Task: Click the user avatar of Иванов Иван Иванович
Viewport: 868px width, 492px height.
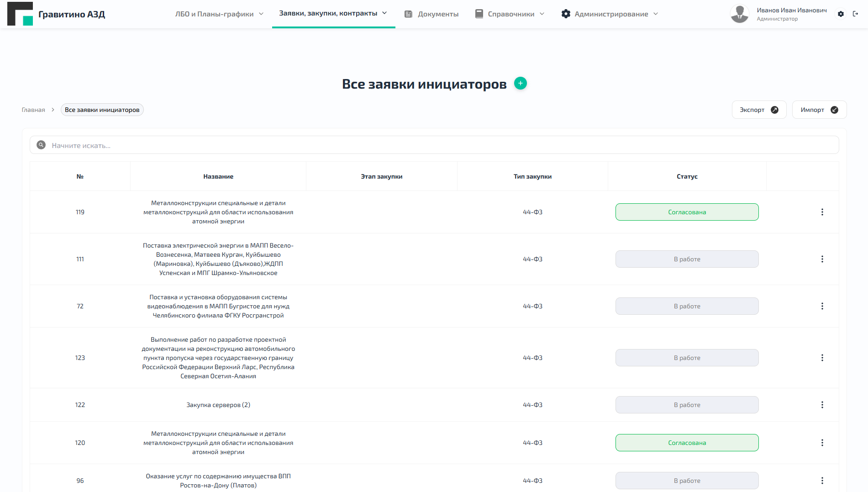Action: pos(739,14)
